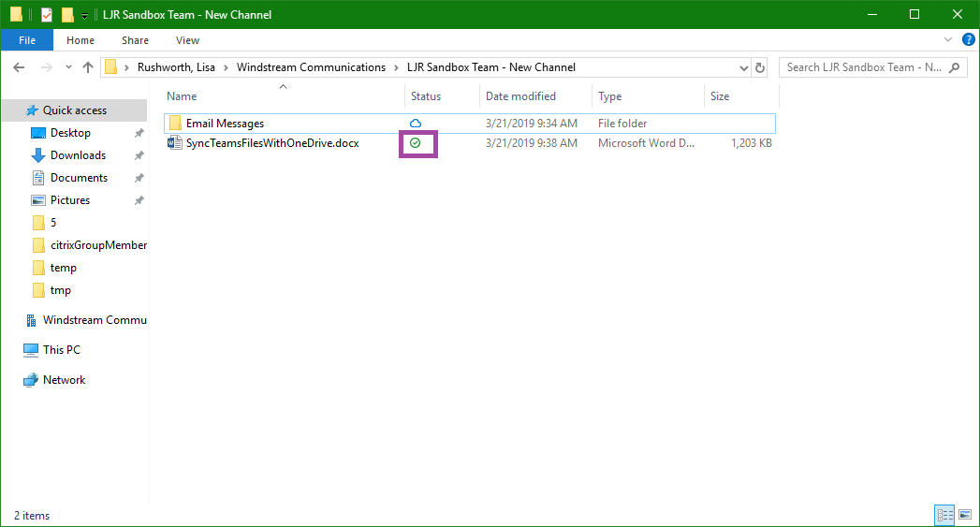
Task: Click cloud status icon for Email Messages
Action: [416, 124]
